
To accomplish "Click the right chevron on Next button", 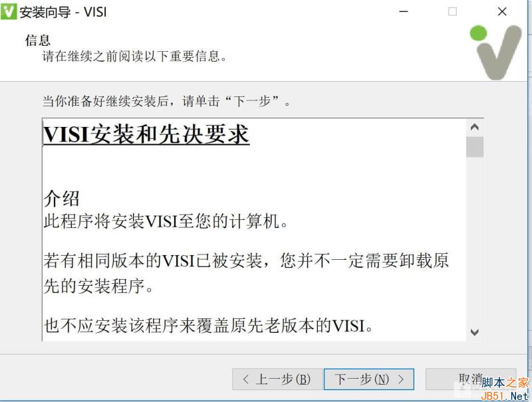I will coord(401,379).
